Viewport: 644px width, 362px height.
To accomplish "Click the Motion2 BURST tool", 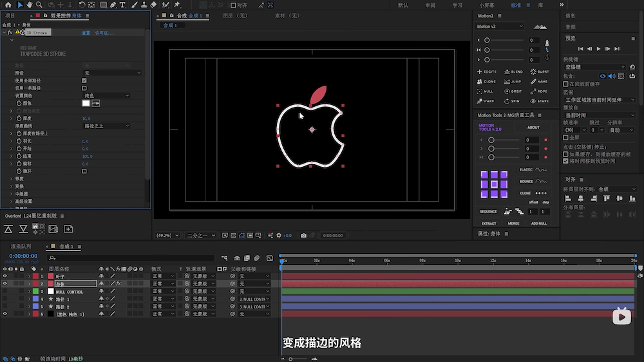I will pyautogui.click(x=540, y=71).
